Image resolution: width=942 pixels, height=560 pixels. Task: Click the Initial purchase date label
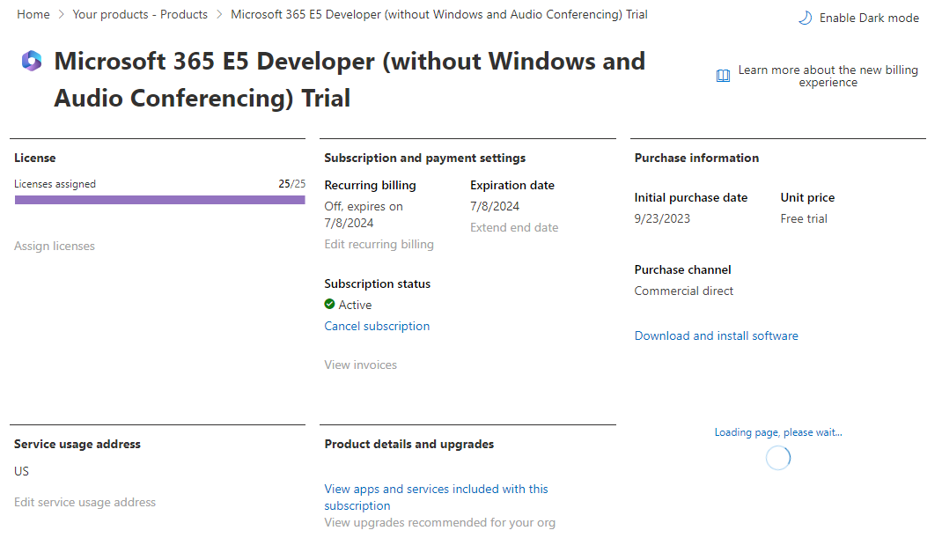click(x=691, y=198)
